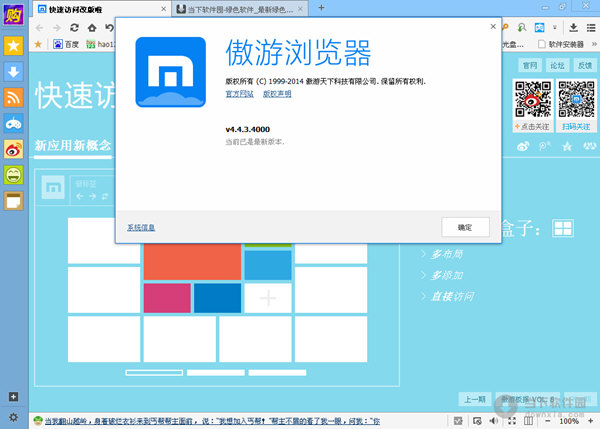Click the 反馈 button on page
This screenshot has width=600, height=429.
pos(585,66)
